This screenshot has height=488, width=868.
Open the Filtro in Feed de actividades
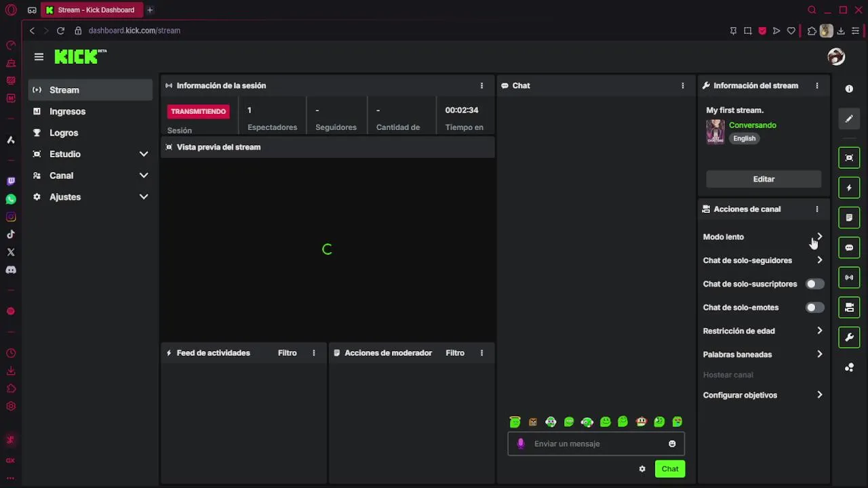coord(288,353)
